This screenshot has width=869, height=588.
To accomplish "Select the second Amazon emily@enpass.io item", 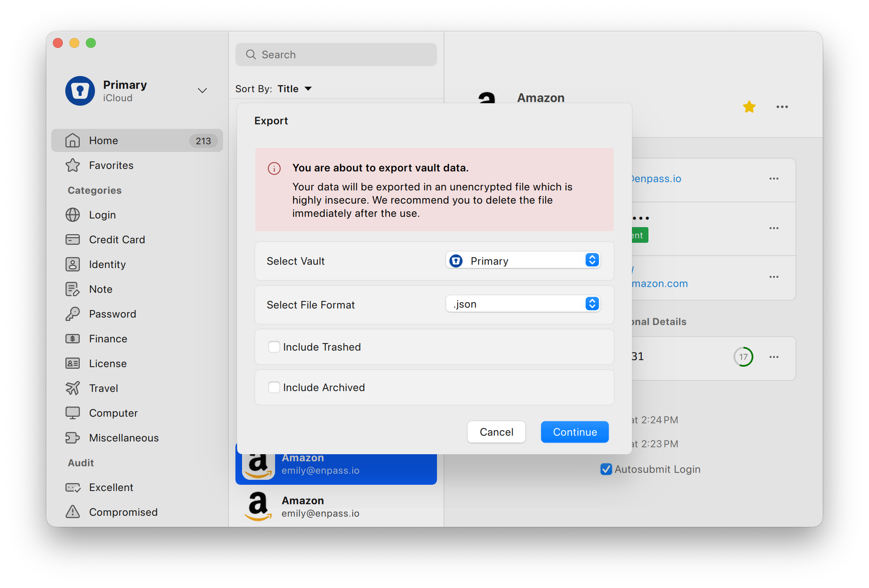I will click(x=336, y=506).
